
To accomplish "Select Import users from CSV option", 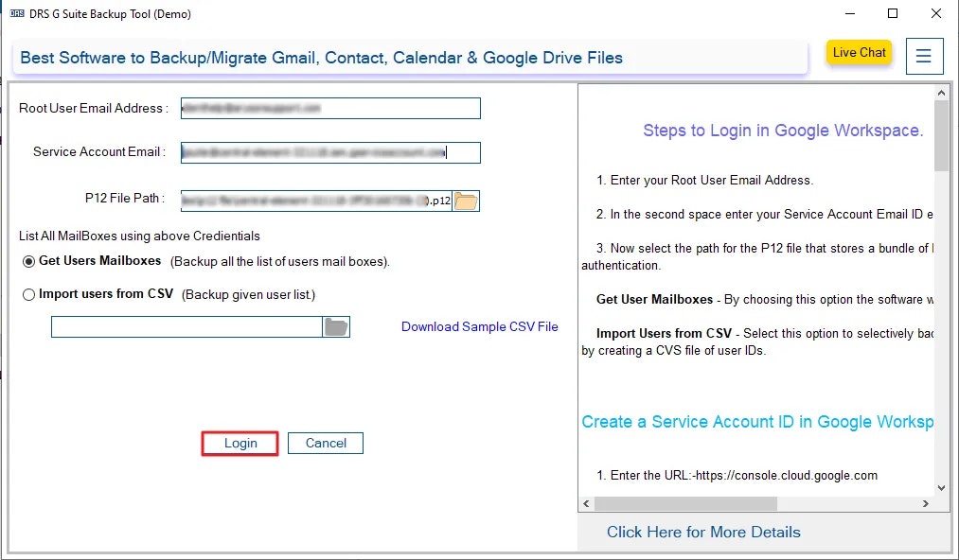I will point(28,295).
